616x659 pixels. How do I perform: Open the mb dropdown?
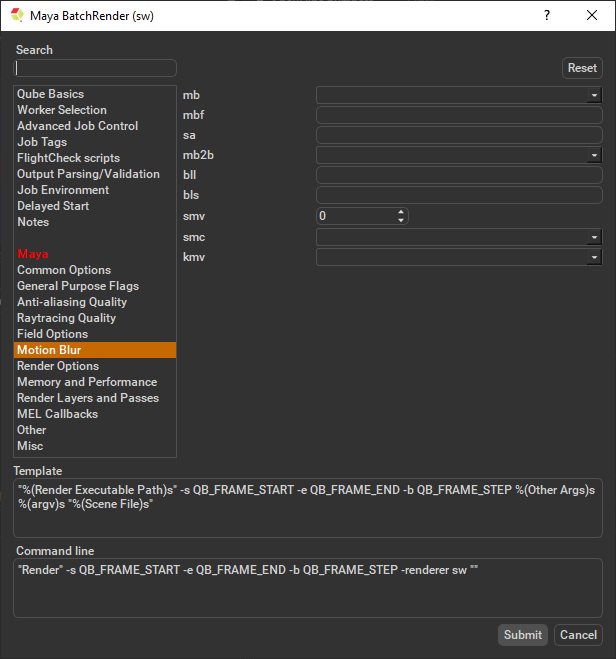(x=594, y=95)
